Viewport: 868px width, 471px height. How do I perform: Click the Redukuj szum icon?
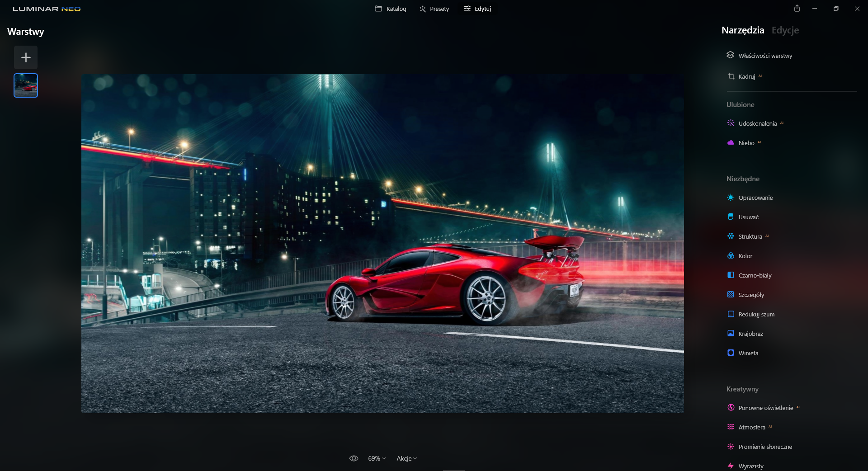[731, 314]
